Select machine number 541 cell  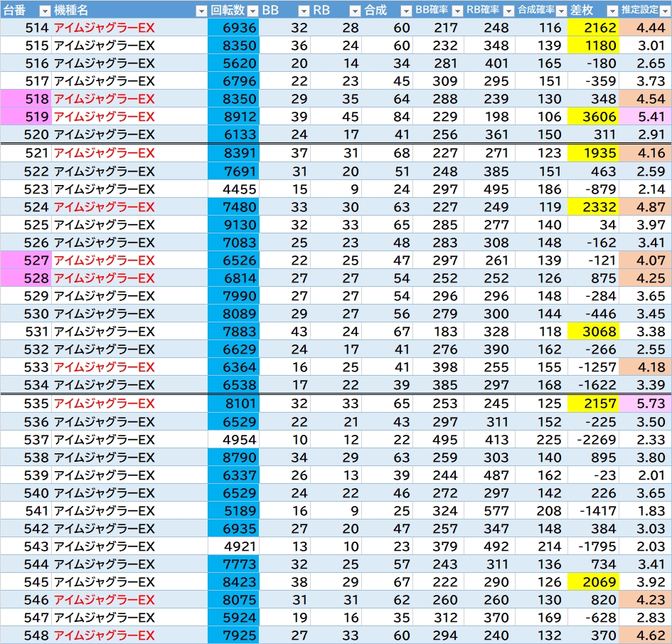26,511
